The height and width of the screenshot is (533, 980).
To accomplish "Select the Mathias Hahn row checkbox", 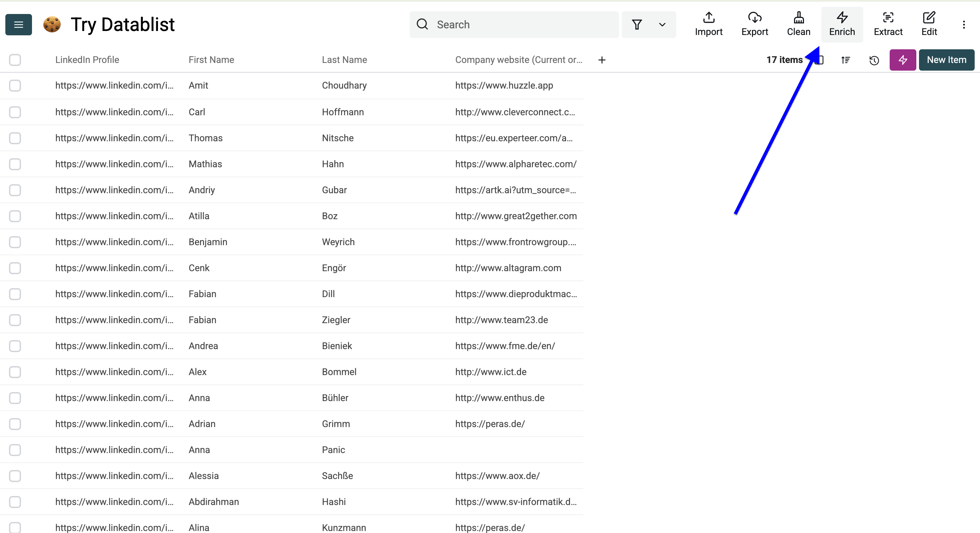I will (x=15, y=164).
